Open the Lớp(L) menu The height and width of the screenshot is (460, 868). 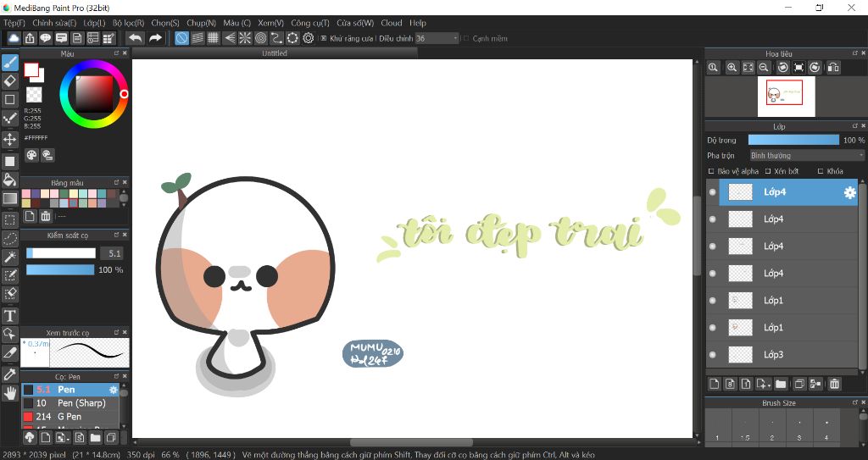point(94,23)
